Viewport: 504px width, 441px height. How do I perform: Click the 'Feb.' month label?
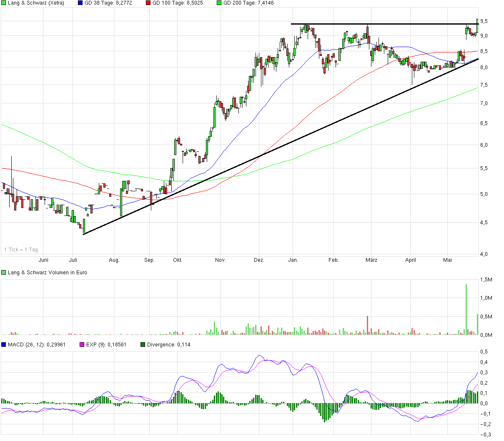coord(333,260)
